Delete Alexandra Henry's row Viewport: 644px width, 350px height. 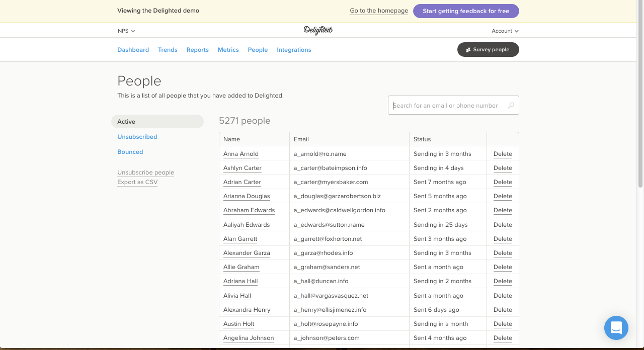503,310
